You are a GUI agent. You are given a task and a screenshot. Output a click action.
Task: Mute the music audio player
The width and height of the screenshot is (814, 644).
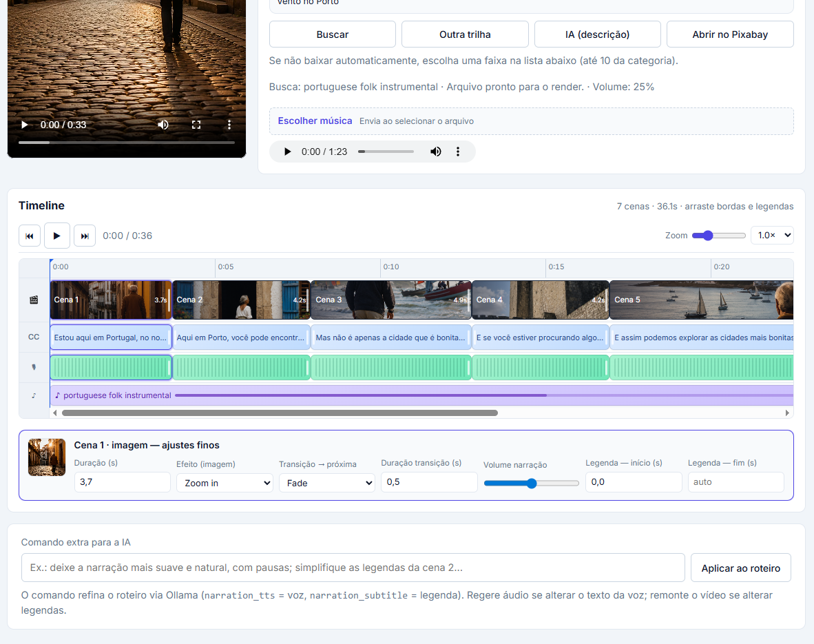tap(435, 152)
